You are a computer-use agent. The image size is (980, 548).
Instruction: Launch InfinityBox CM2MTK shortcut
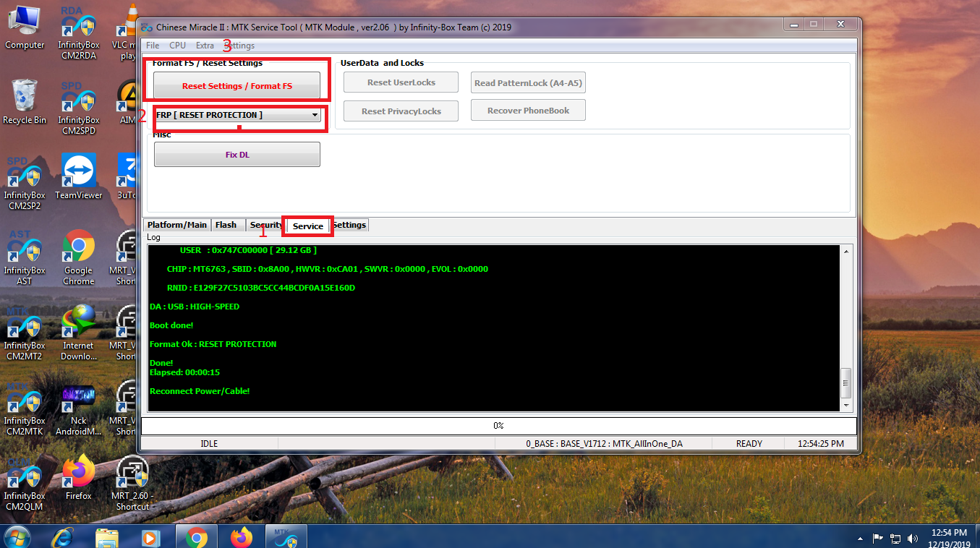[x=25, y=408]
